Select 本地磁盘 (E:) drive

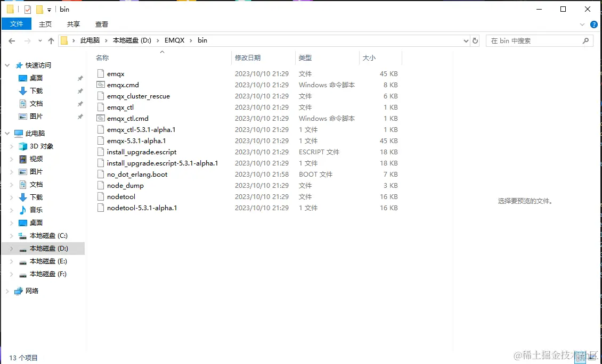tap(48, 261)
